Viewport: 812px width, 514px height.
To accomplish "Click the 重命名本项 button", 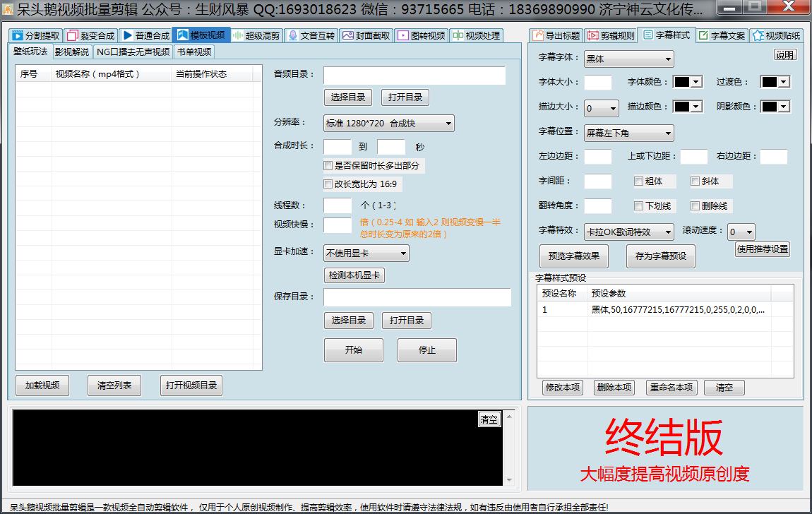I will (x=671, y=387).
